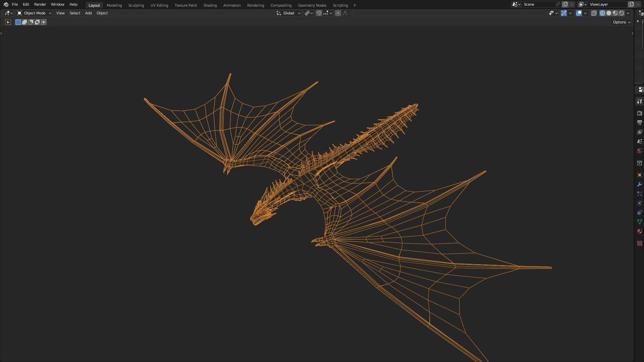Open the Output properties tab
This screenshot has width=644, height=362.
click(x=639, y=123)
